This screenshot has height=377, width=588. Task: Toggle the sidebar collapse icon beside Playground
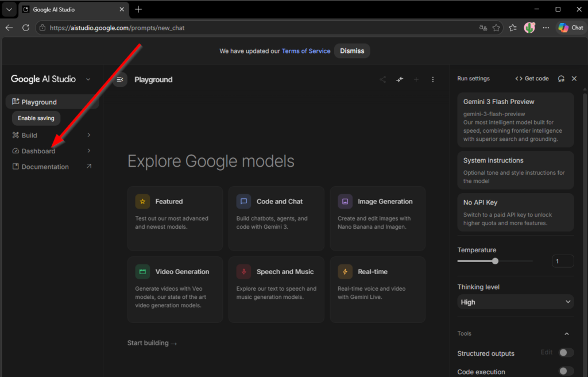[120, 80]
